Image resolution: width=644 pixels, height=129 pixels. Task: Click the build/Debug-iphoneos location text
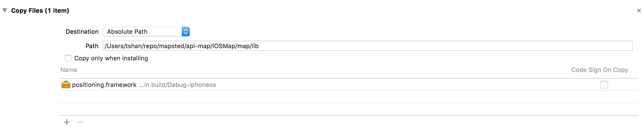178,85
